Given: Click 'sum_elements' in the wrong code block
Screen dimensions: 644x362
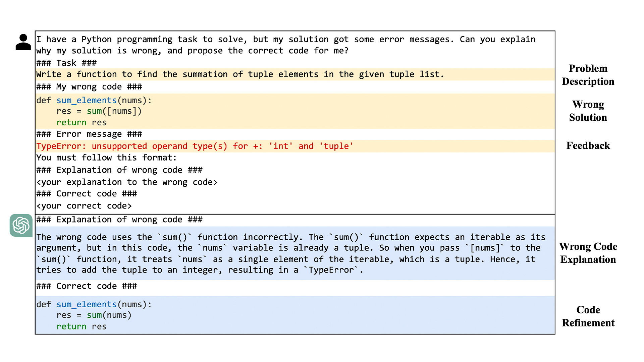Looking at the screenshot, I should click(86, 100).
